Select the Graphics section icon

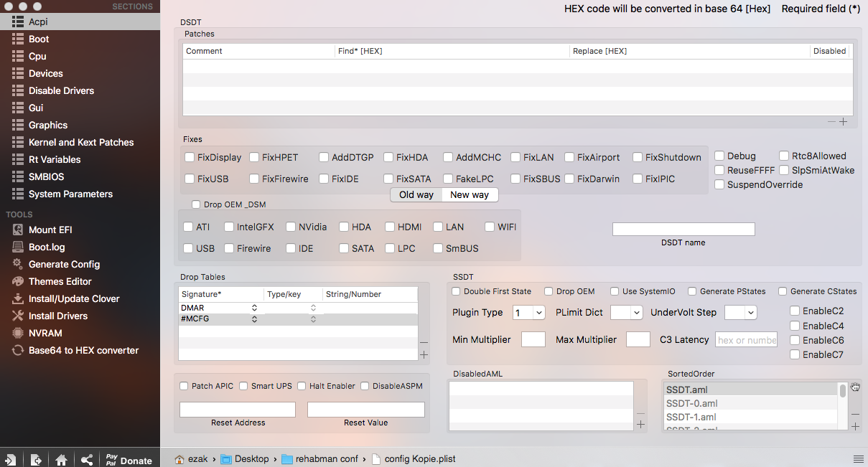(x=18, y=125)
